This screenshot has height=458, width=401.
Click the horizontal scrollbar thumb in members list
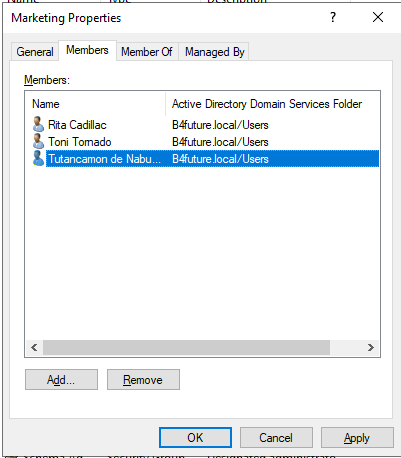(x=186, y=348)
